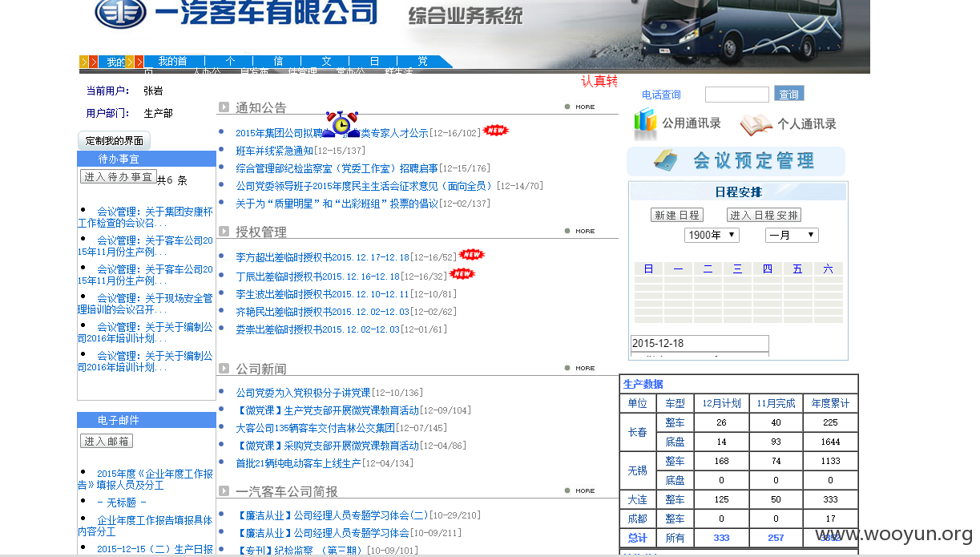Open 齐艳民出差临时授权书 link
Screen dimensions: 980x557
[x=322, y=312]
